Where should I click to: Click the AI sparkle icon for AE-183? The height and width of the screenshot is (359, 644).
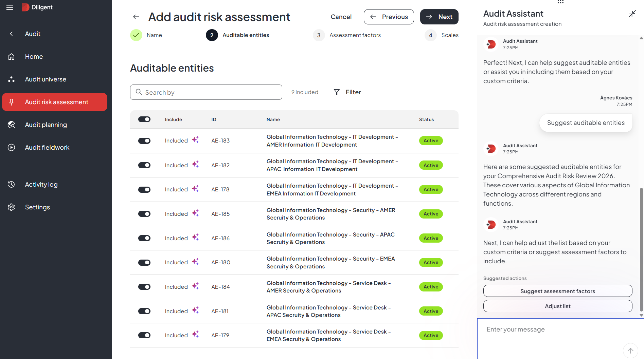tap(195, 140)
